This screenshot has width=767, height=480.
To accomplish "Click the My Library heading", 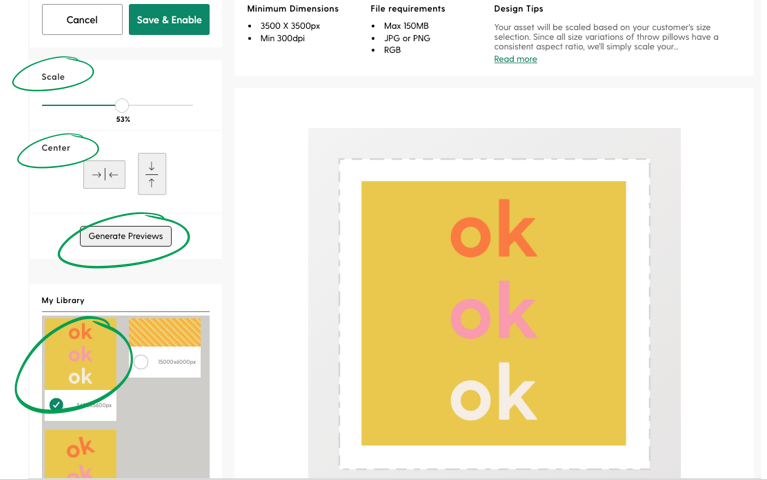I will [63, 300].
